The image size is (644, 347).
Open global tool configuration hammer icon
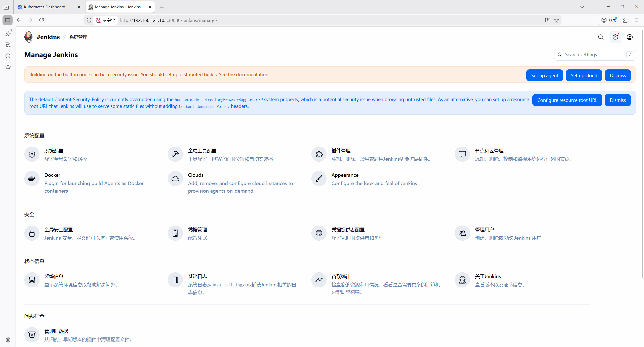pos(175,154)
